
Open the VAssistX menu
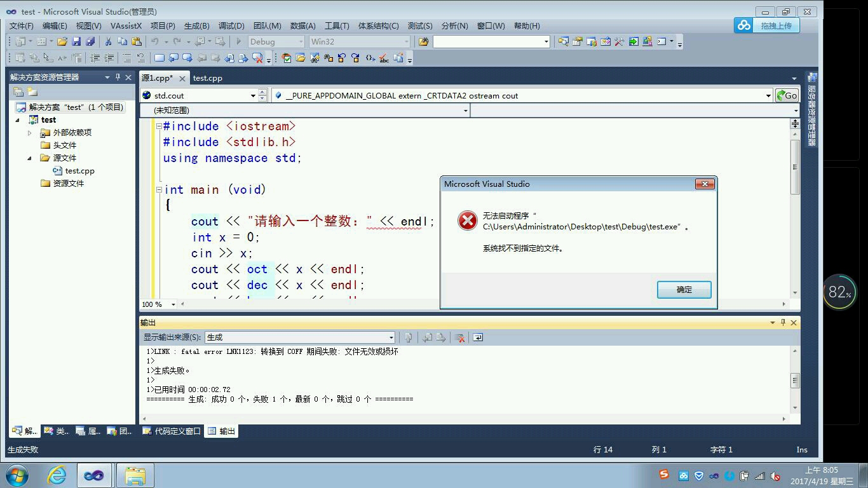(x=126, y=25)
